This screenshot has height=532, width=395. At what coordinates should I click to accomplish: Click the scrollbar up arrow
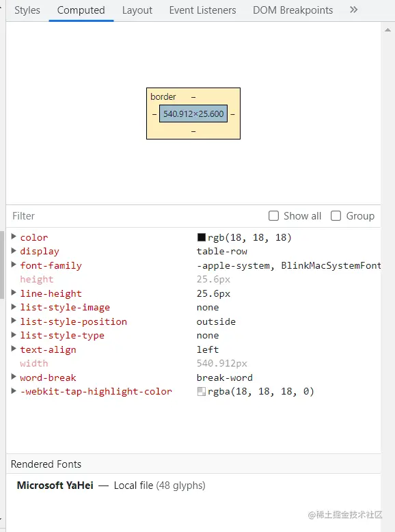click(x=387, y=30)
